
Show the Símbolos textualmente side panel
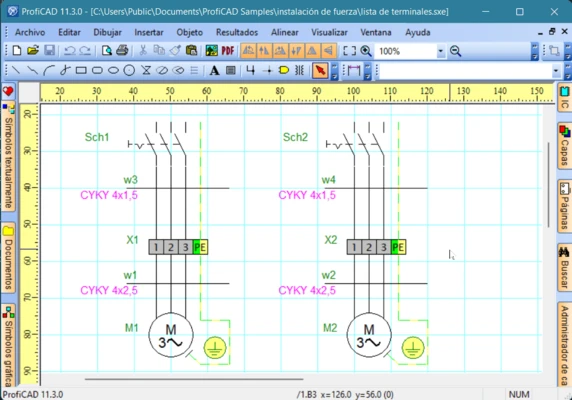point(8,157)
